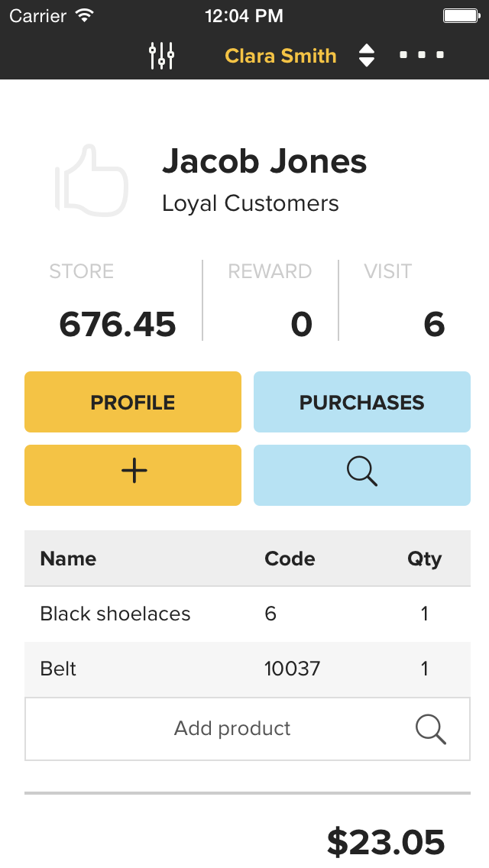The width and height of the screenshot is (489, 868).
Task: Tap the $23.05 total amount
Action: (386, 842)
